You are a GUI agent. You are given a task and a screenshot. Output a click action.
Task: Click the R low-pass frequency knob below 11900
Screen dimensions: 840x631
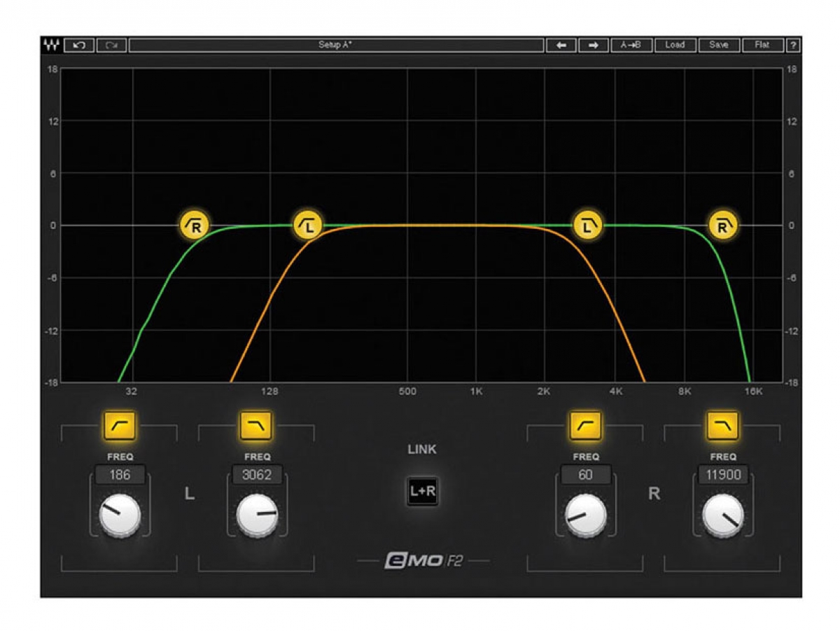point(723,516)
